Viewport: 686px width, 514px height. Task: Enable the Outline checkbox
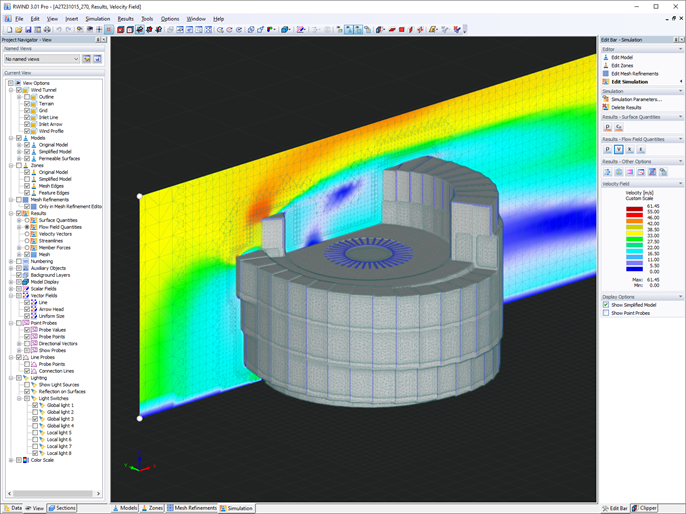(x=27, y=97)
